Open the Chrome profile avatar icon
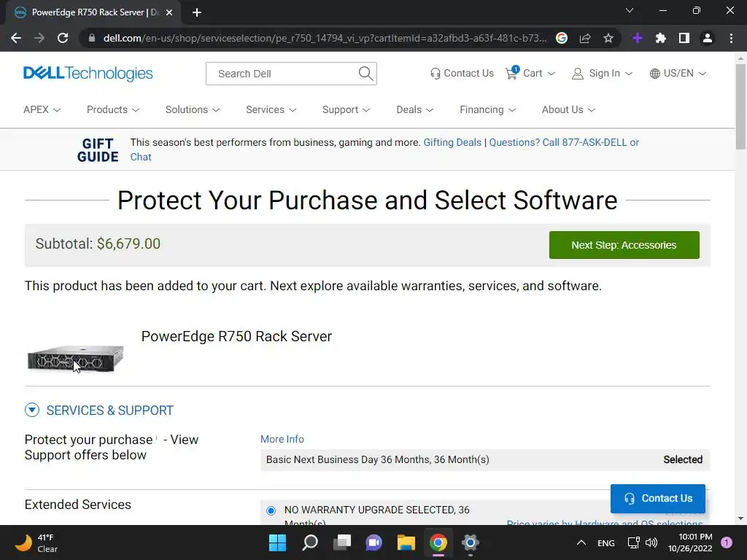Screen dimensions: 747x560 (x=708, y=38)
